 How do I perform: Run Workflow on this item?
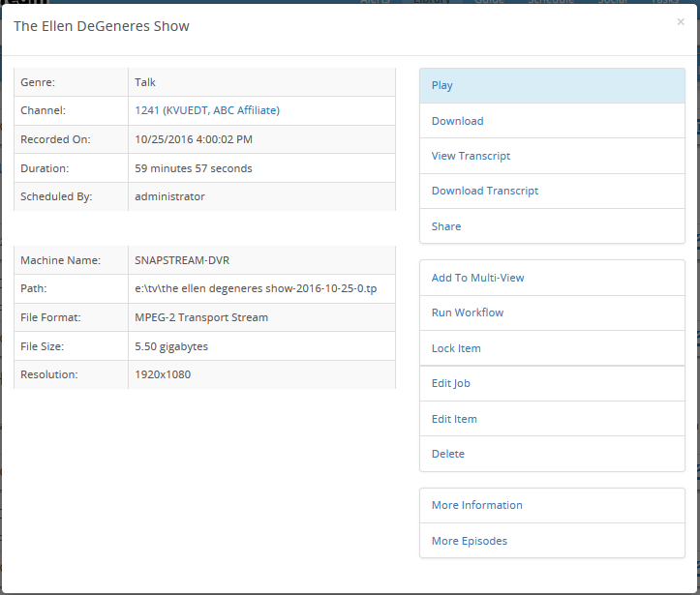[552, 312]
